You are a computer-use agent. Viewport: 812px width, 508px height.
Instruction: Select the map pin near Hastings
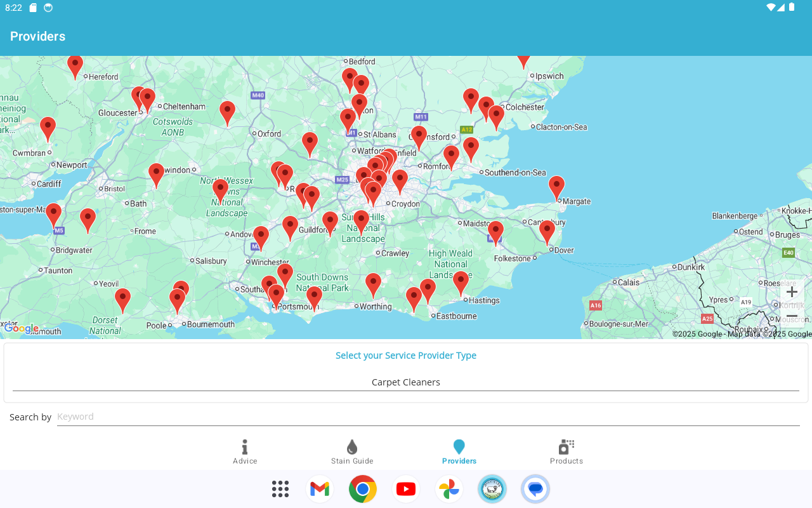coord(461,283)
